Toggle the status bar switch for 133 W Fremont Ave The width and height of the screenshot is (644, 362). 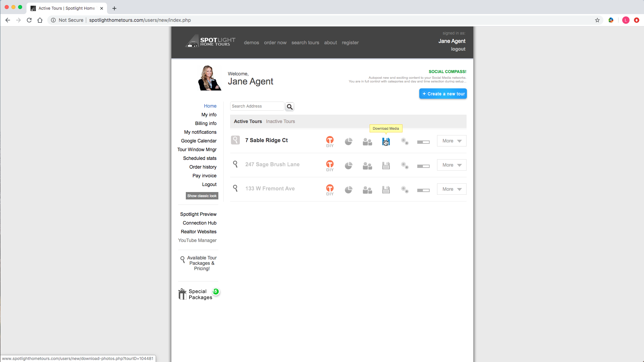pos(423,190)
